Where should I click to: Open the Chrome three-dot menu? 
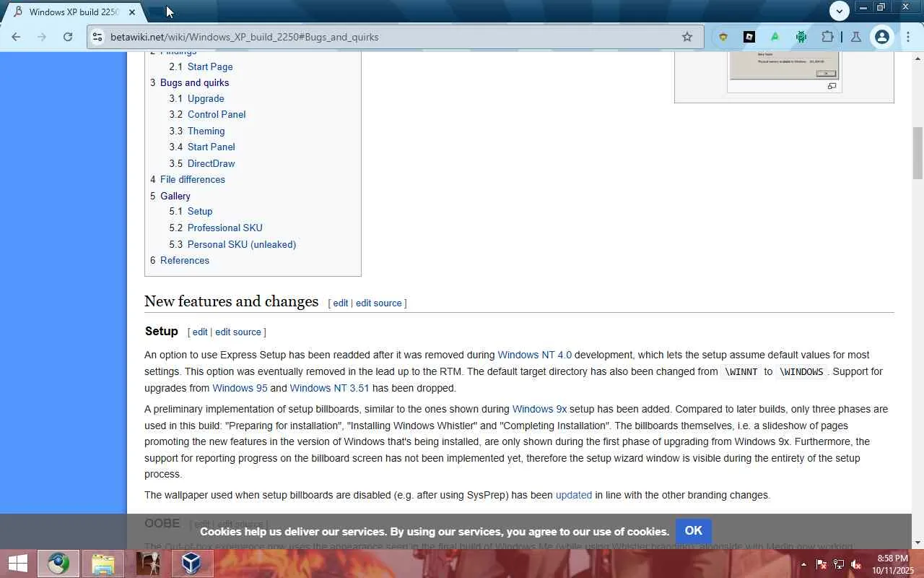(908, 37)
